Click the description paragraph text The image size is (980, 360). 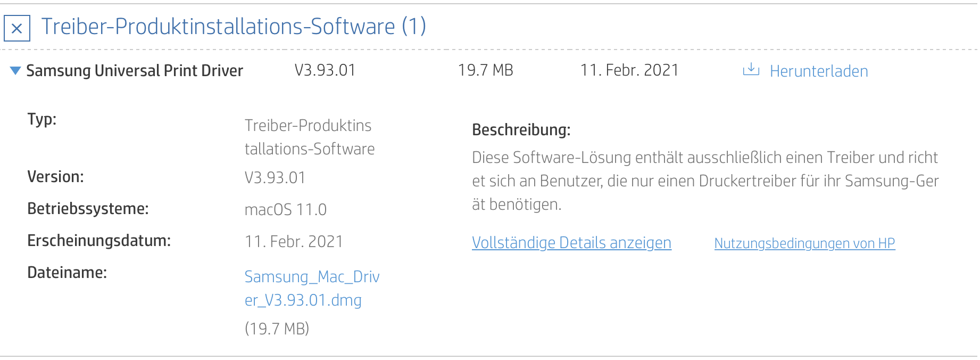(705, 181)
